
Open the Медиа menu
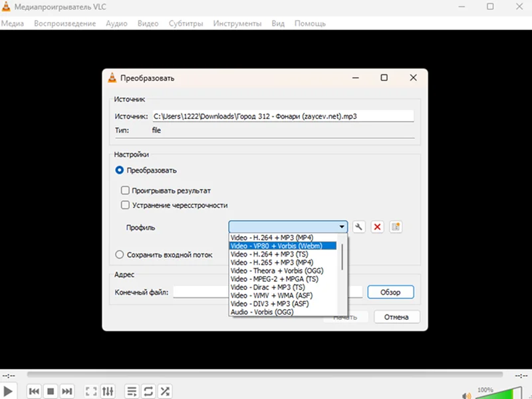[13, 23]
